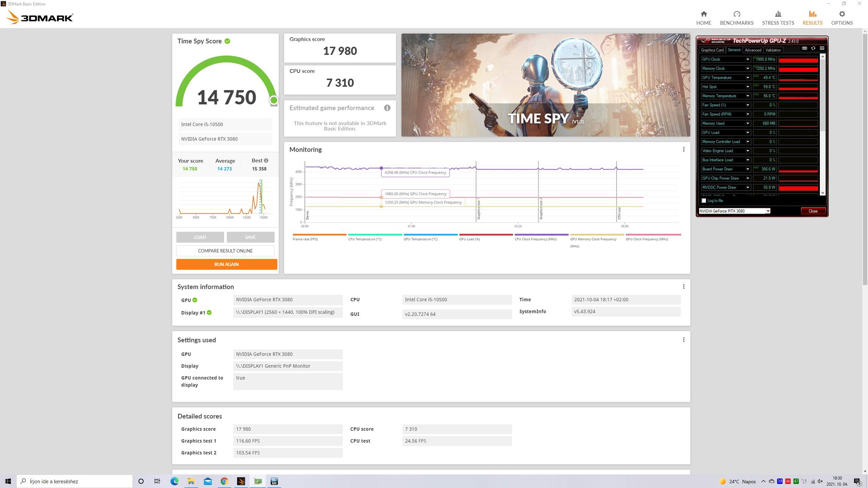
Task: Expand GPU Load sensor dropdown
Action: click(x=747, y=132)
